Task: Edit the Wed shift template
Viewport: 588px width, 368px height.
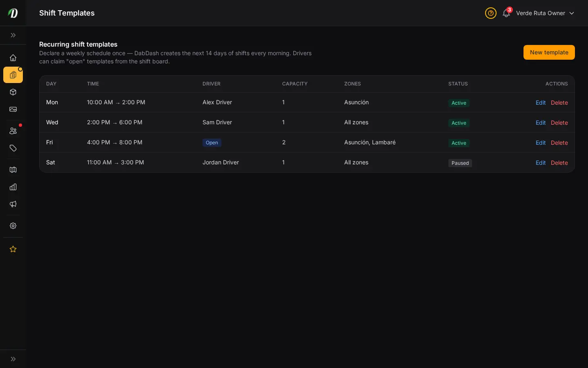Action: pos(541,123)
